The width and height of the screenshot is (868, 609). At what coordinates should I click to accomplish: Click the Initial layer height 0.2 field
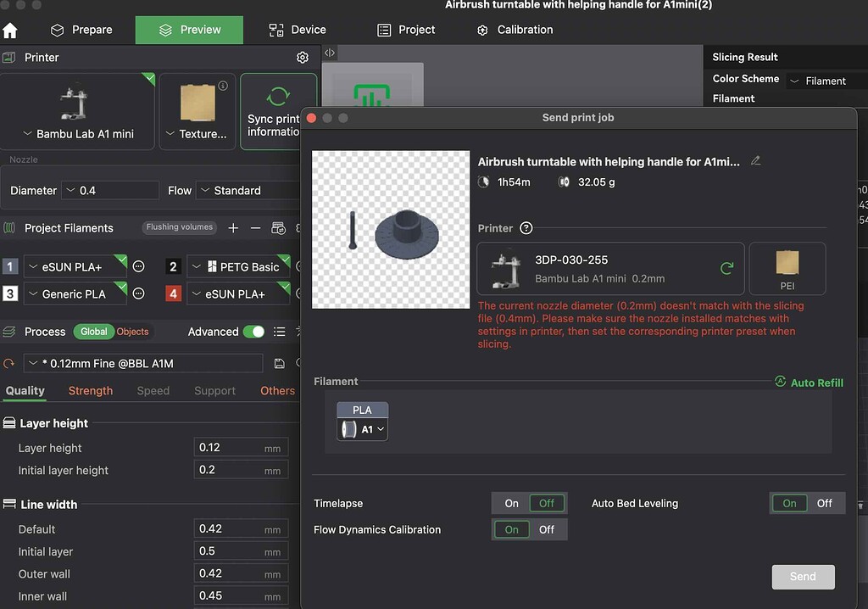241,470
